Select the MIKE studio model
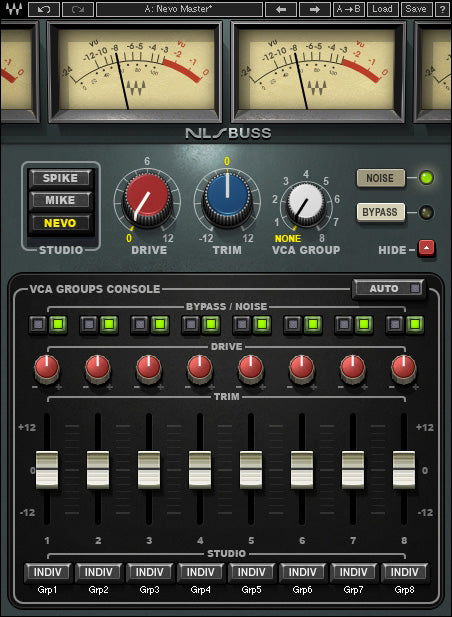This screenshot has height=617, width=452. [x=61, y=200]
